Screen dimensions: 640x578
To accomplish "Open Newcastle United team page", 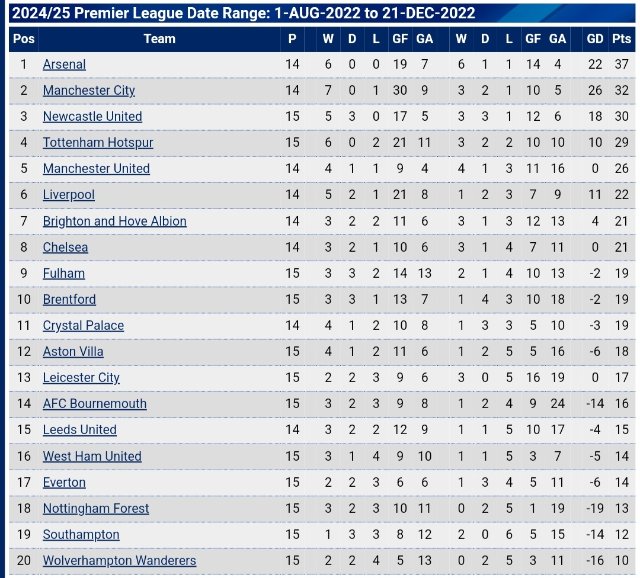I will [x=92, y=117].
